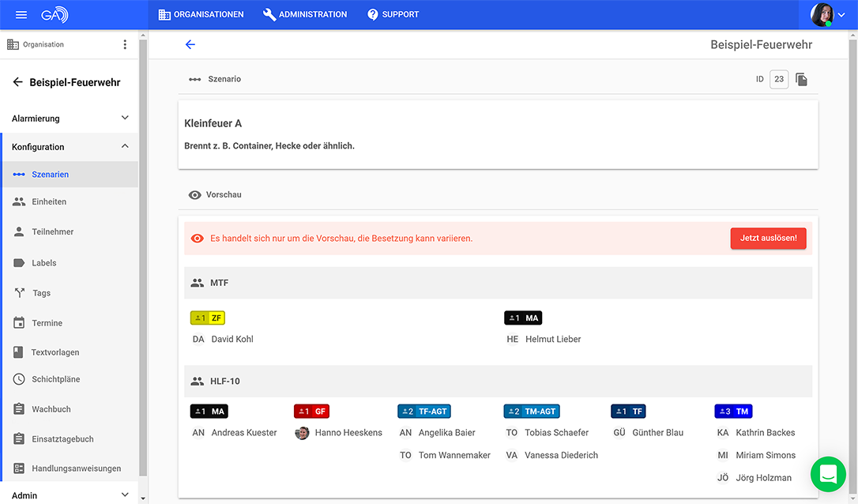Viewport: 858px width, 504px height.
Task: Open Schichtpläne in the sidebar
Action: click(x=55, y=379)
